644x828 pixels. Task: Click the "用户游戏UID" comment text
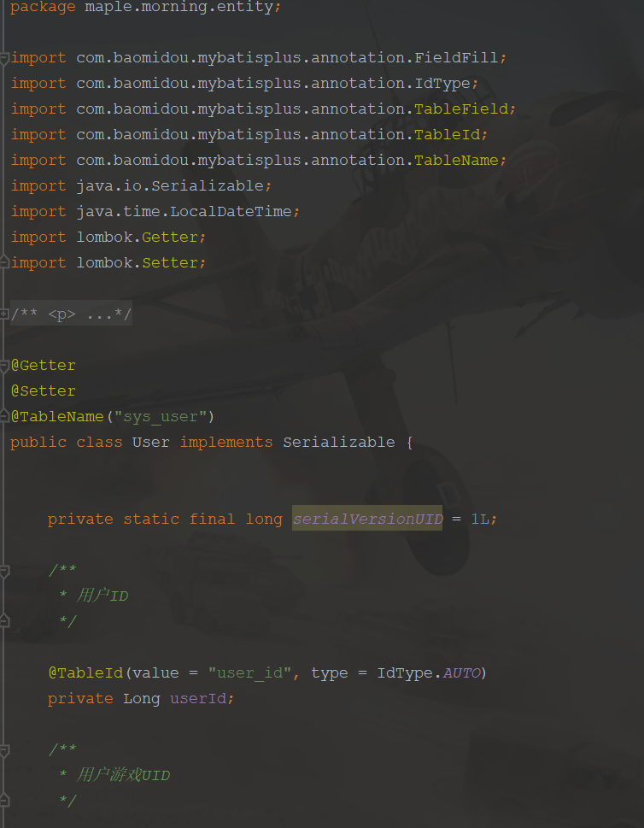click(123, 775)
